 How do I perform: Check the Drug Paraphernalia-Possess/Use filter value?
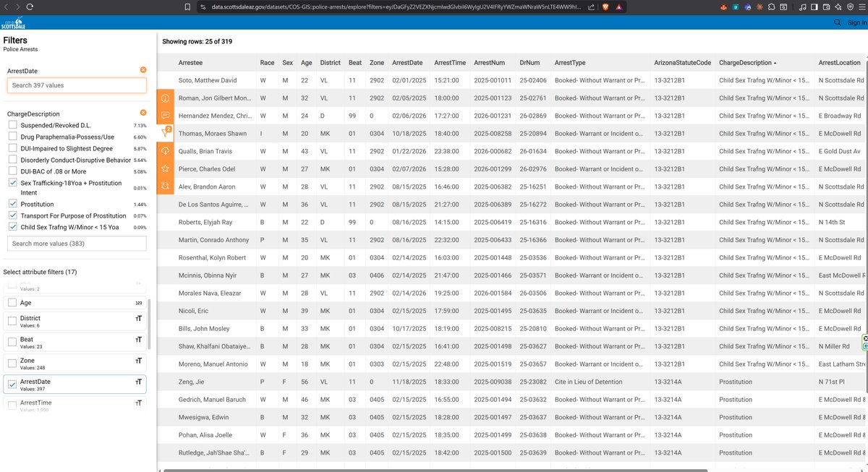(13, 137)
